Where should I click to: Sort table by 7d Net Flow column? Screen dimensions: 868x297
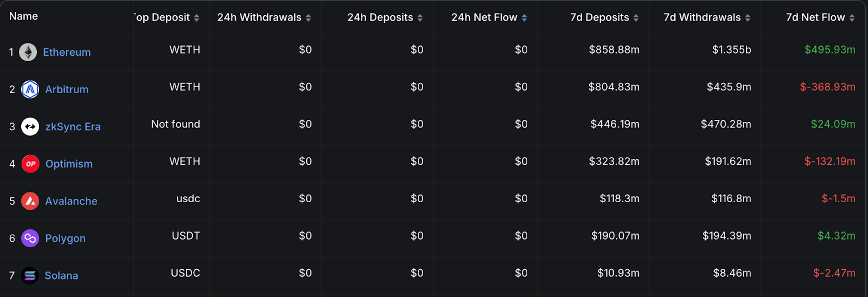(852, 18)
